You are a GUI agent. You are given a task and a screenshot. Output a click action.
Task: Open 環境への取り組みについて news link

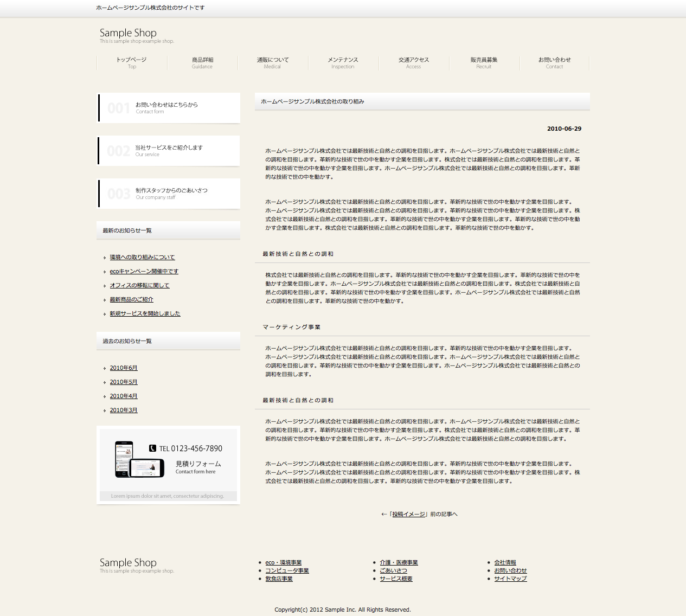click(142, 258)
